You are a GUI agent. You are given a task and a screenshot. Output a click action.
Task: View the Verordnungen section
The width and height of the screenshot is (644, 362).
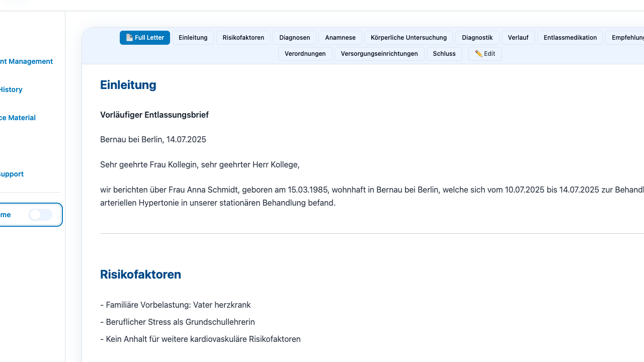(x=305, y=54)
